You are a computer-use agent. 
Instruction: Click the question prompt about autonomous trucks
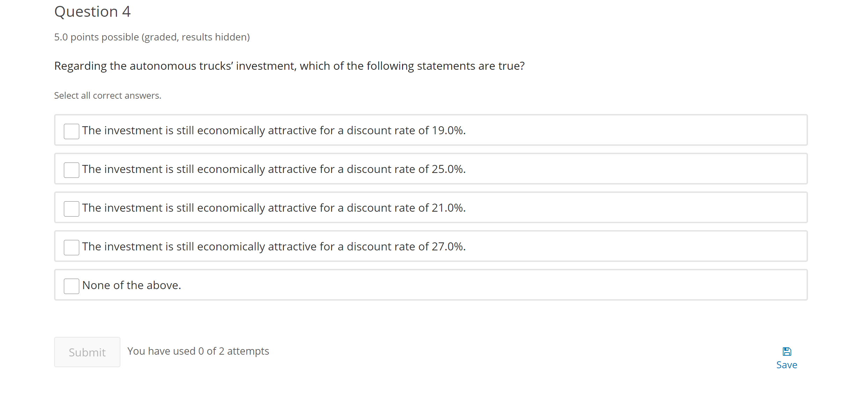pyautogui.click(x=289, y=66)
